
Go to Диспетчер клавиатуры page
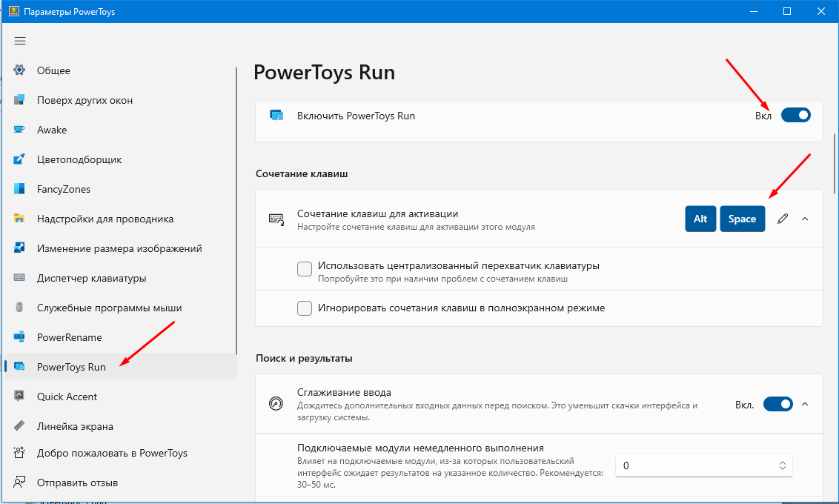click(120, 278)
